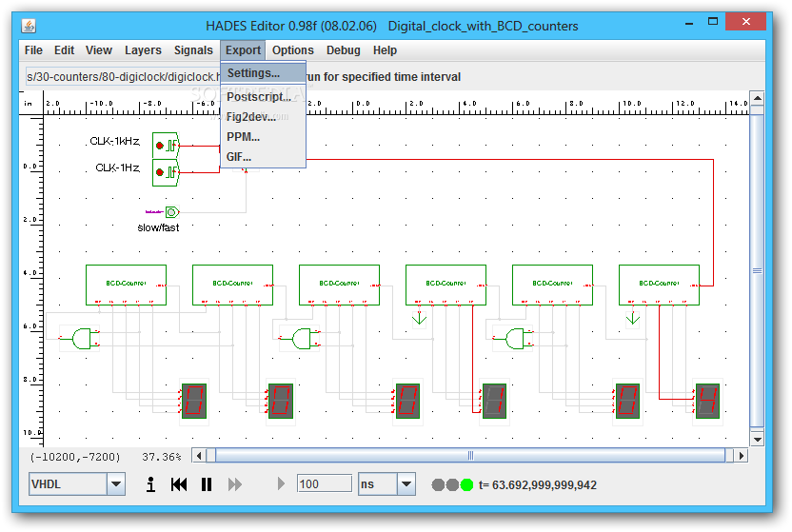Choose PPM... export option
Screen dimensions: 792x532
(263, 137)
